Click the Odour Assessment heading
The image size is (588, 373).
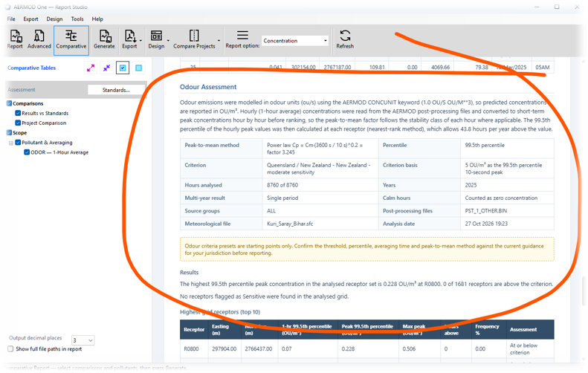coord(208,87)
